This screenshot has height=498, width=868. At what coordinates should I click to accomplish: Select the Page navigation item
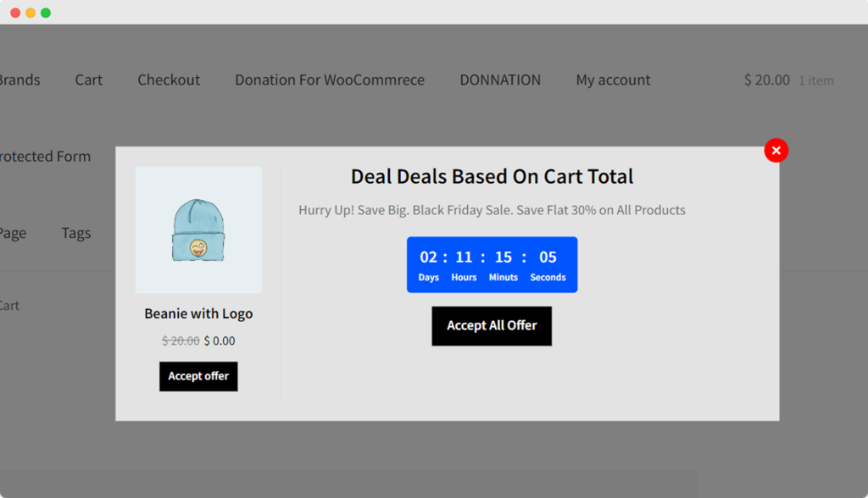click(12, 233)
